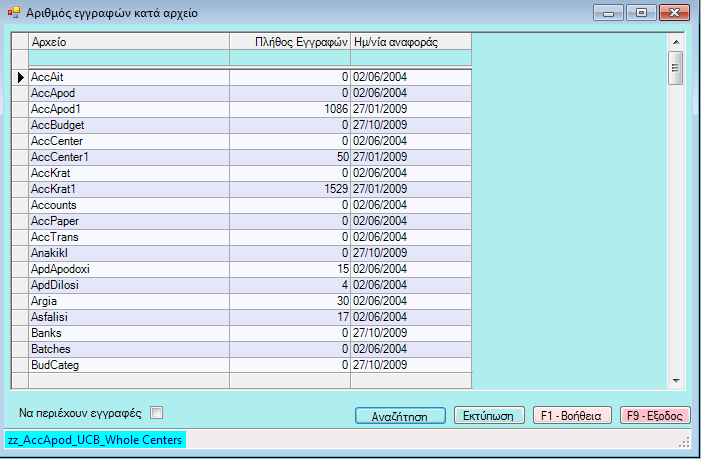Click row selector of AccAit row
The height and width of the screenshot is (459, 701).
click(20, 77)
